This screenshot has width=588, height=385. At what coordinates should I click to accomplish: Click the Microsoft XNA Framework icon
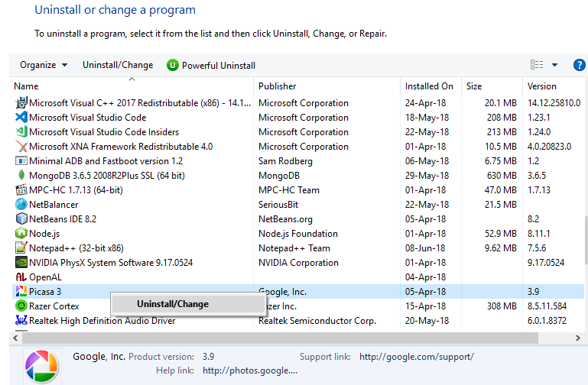tap(21, 147)
